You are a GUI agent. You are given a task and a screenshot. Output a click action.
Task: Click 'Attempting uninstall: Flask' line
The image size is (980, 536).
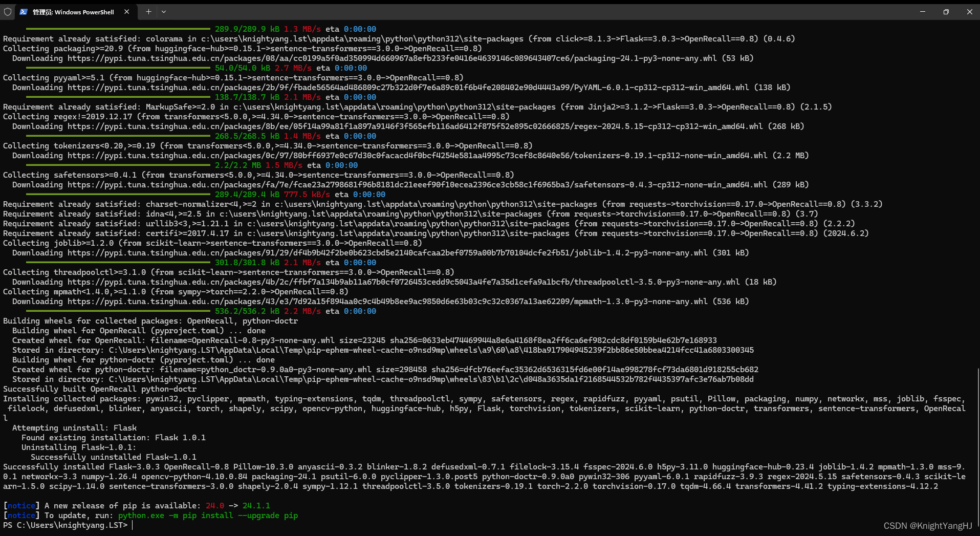(75, 428)
